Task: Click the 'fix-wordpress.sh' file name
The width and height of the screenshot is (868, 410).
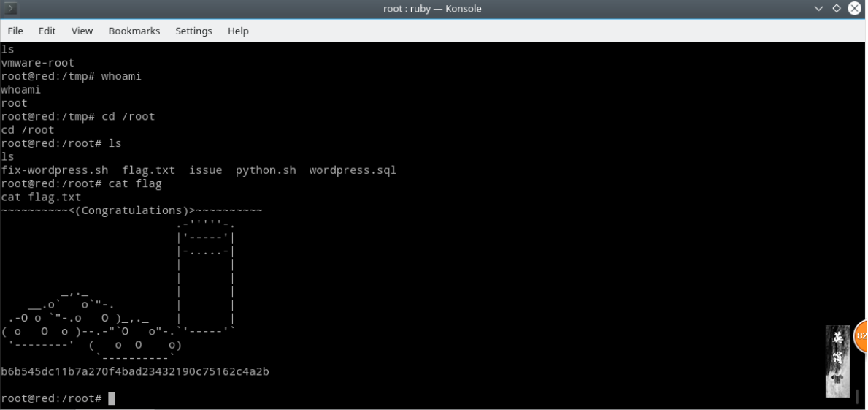Action: 55,170
